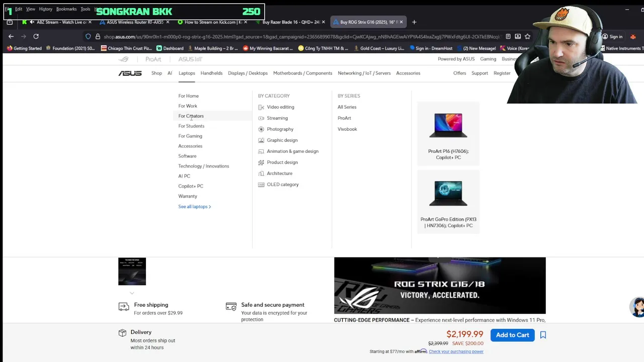The image size is (644, 362).
Task: Click the Affirm logo
Action: point(421,351)
